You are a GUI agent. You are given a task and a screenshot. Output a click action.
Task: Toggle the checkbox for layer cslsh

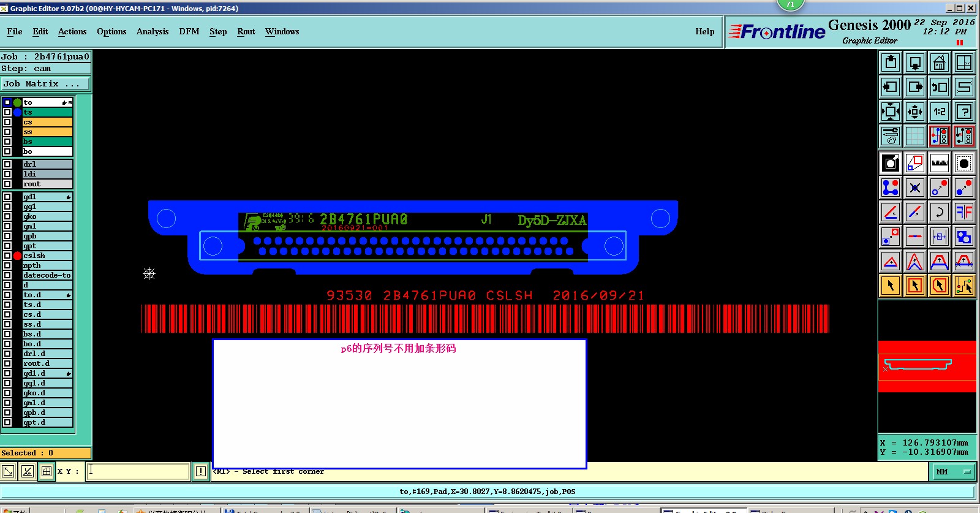pyautogui.click(x=7, y=256)
